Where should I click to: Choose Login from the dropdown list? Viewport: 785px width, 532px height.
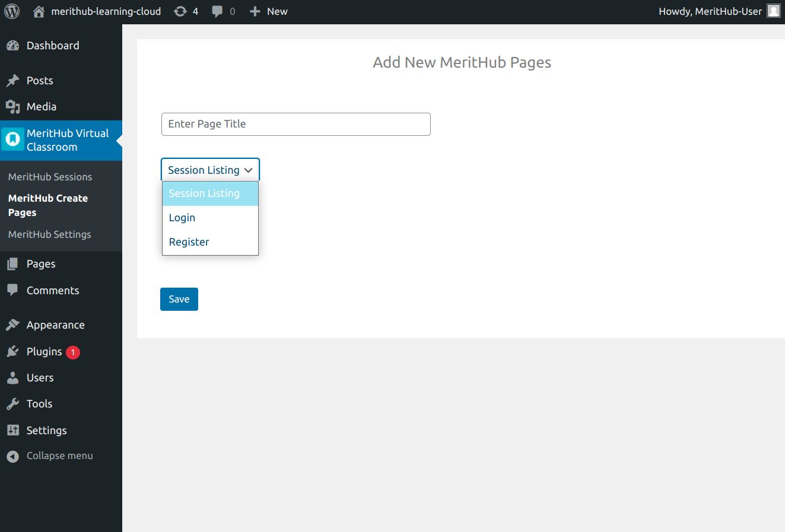click(210, 218)
